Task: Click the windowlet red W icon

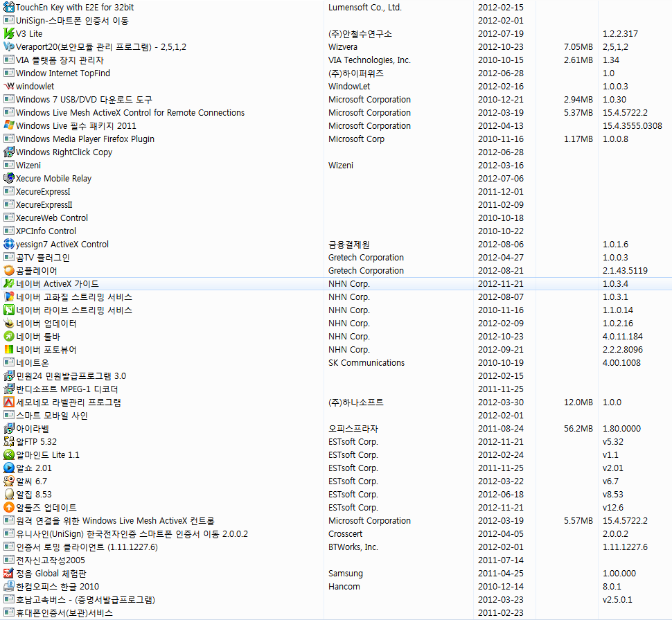Action: tap(8, 86)
